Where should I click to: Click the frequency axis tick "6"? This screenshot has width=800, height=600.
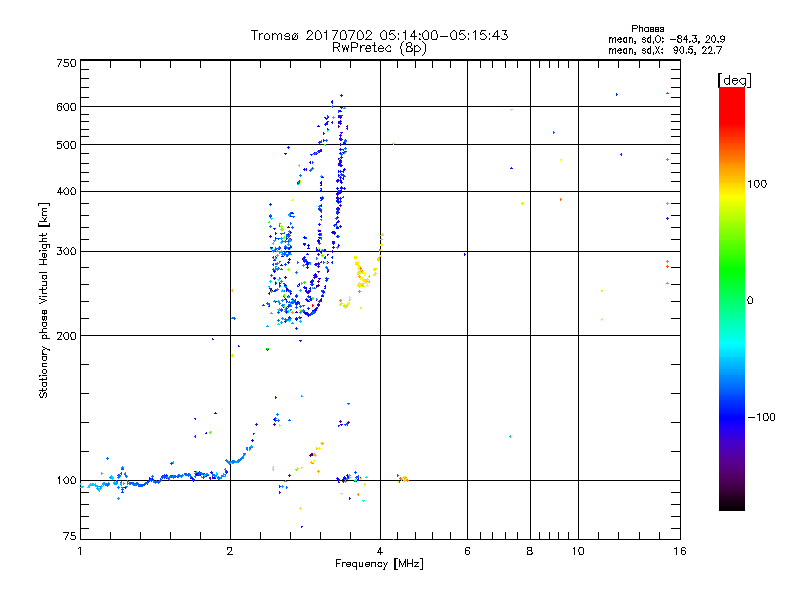(x=467, y=551)
